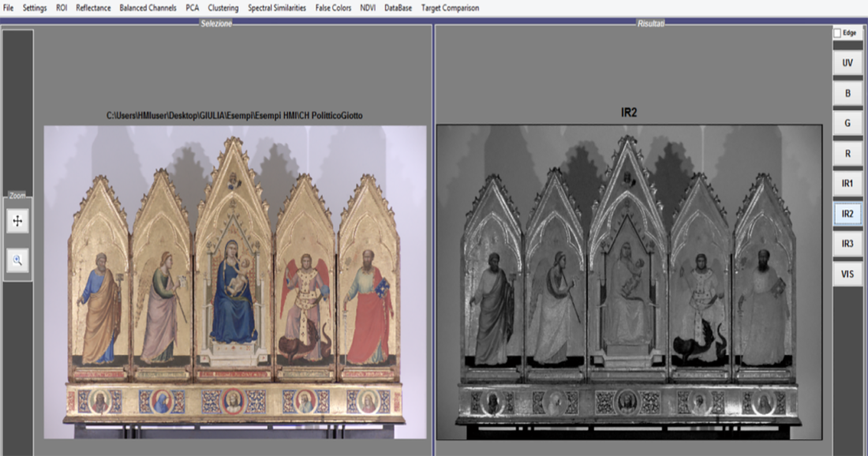Show the VIS visible image

pyautogui.click(x=847, y=274)
